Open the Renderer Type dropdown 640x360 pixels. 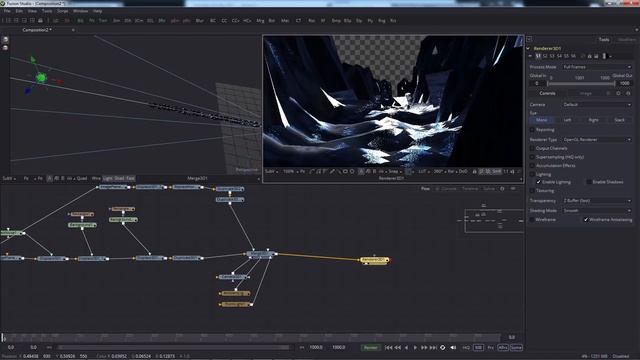tap(597, 140)
